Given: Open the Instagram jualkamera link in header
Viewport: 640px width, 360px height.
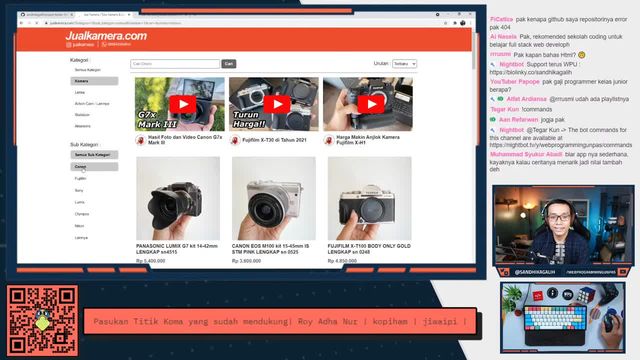Looking at the screenshot, I should [80, 44].
